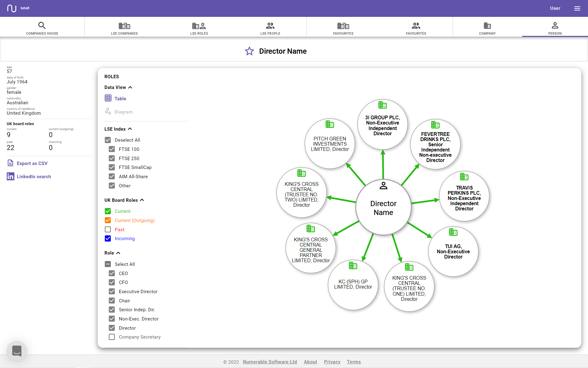Uncheck FTSE 100 index filter
Viewport: 588px width, 368px height.
click(x=112, y=149)
